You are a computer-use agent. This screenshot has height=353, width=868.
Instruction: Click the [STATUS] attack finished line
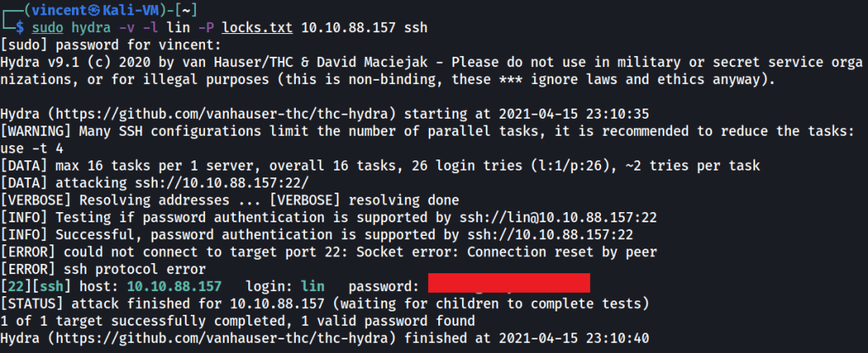(254, 304)
